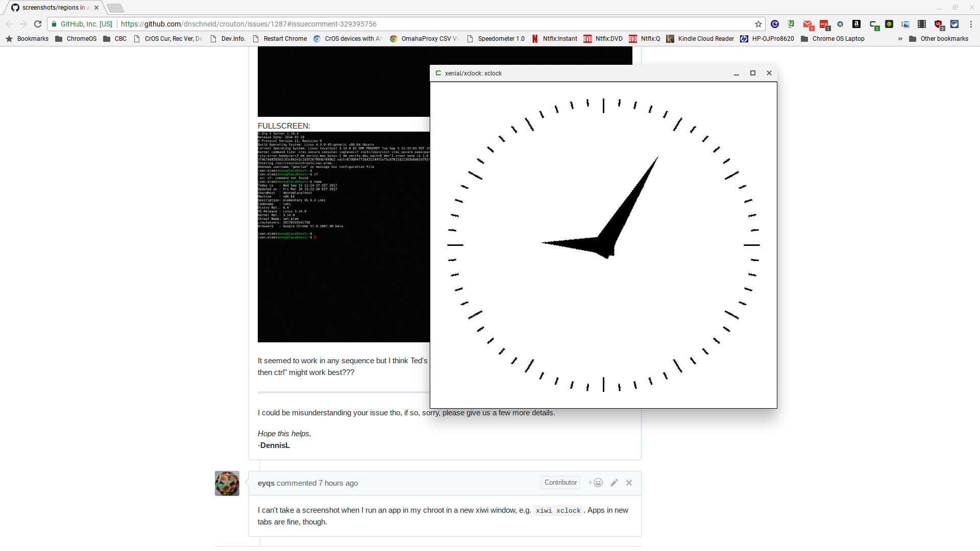Open Chrome OS Laptop bookmarks folder
The width and height of the screenshot is (980, 551).
click(x=832, y=39)
